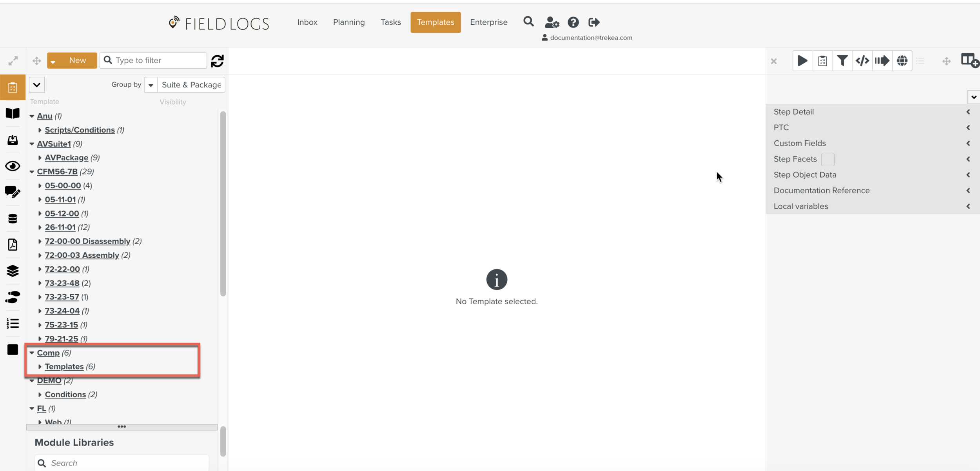Go to the Planning tab
Image resolution: width=980 pixels, height=471 pixels.
coord(348,22)
